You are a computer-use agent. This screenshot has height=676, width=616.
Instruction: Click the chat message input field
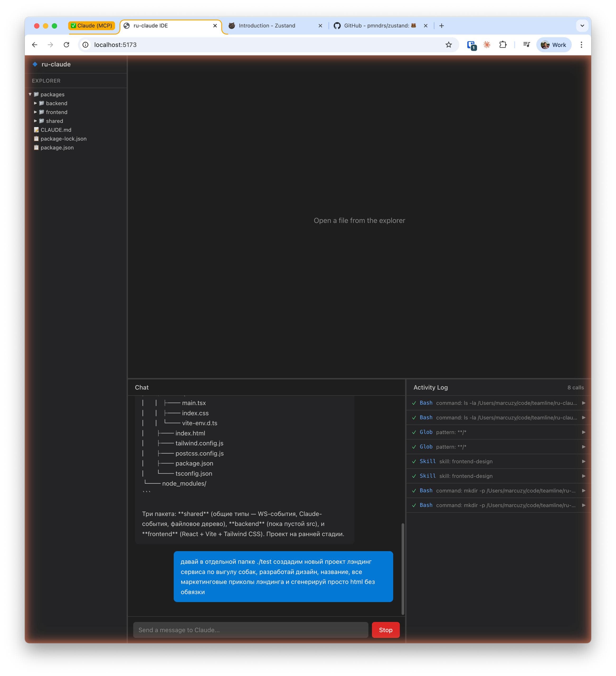pos(250,630)
